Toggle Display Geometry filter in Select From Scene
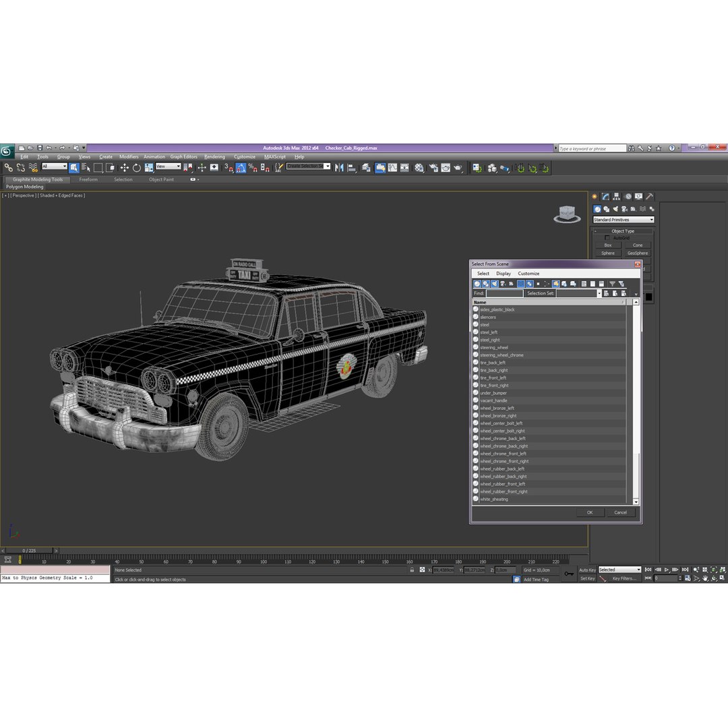The height and width of the screenshot is (728, 728). [477, 284]
